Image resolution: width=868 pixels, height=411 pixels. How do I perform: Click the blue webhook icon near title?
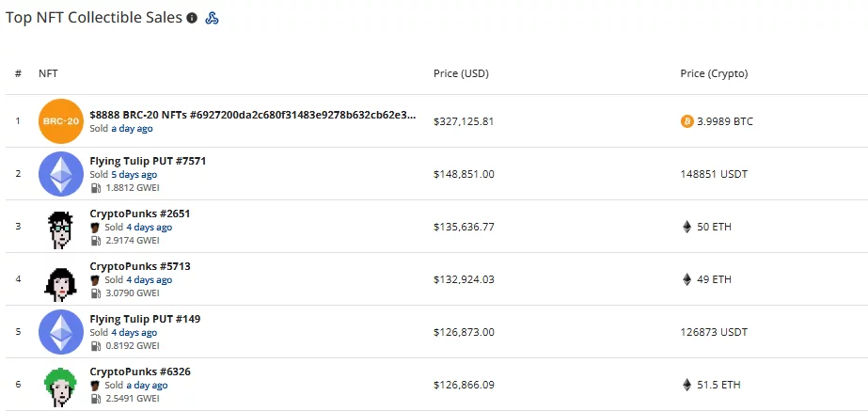[x=212, y=18]
